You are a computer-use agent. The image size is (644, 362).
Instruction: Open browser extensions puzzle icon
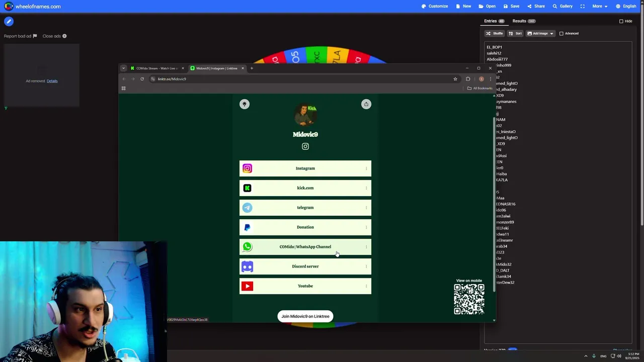[468, 79]
